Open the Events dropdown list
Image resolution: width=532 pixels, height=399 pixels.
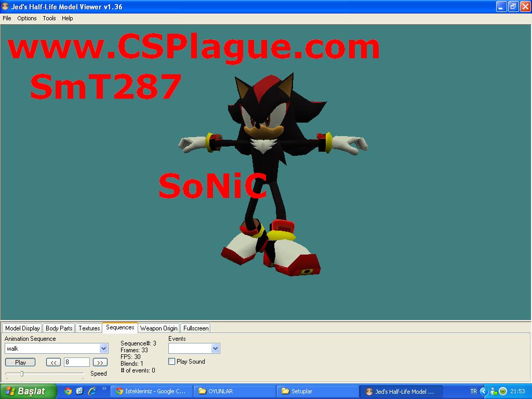pos(216,349)
